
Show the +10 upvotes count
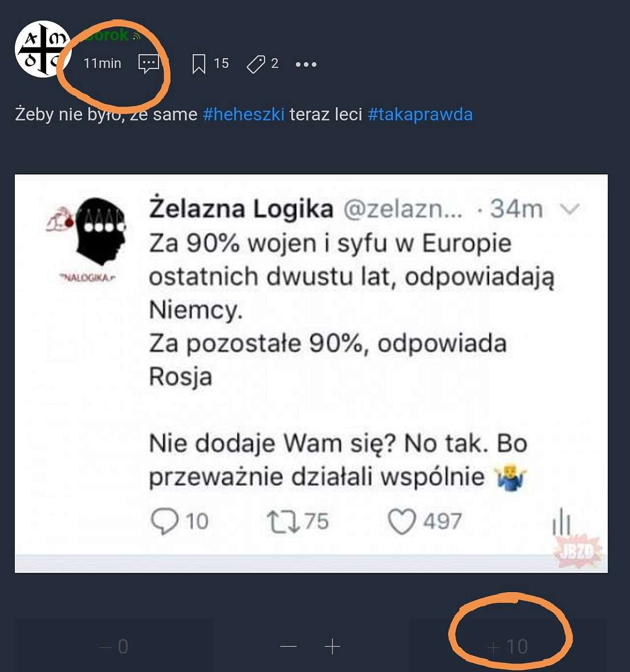[x=507, y=646]
